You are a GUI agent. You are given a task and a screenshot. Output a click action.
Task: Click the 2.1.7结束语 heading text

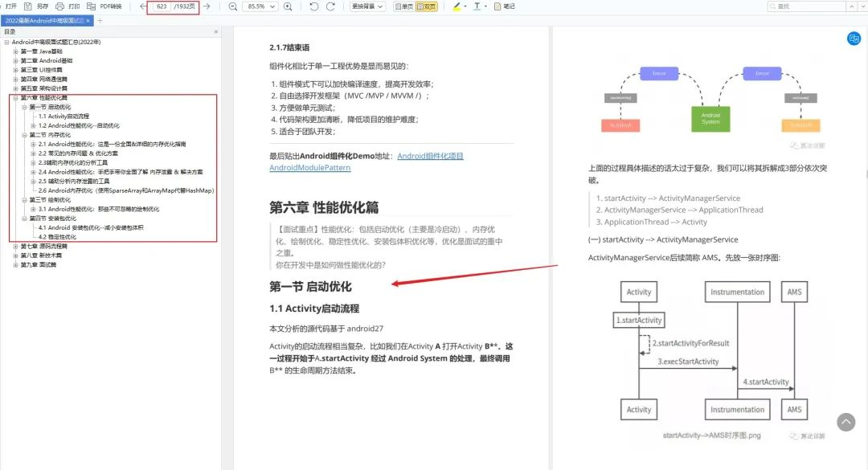(x=289, y=47)
